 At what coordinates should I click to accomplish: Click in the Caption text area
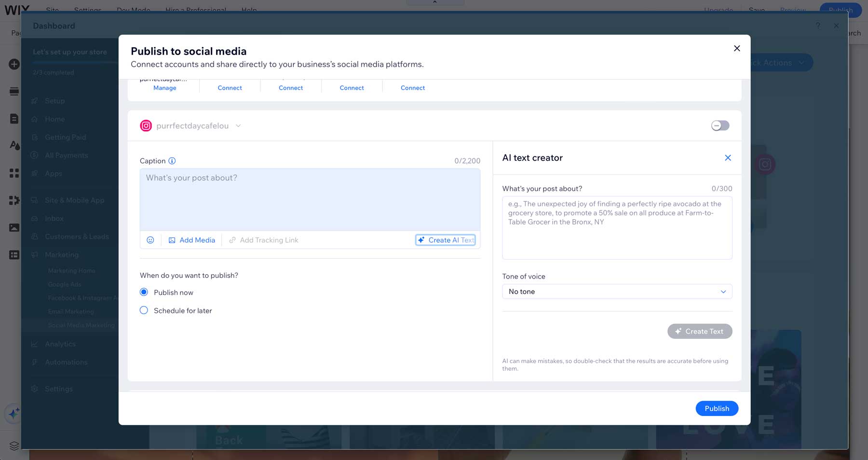coord(310,199)
